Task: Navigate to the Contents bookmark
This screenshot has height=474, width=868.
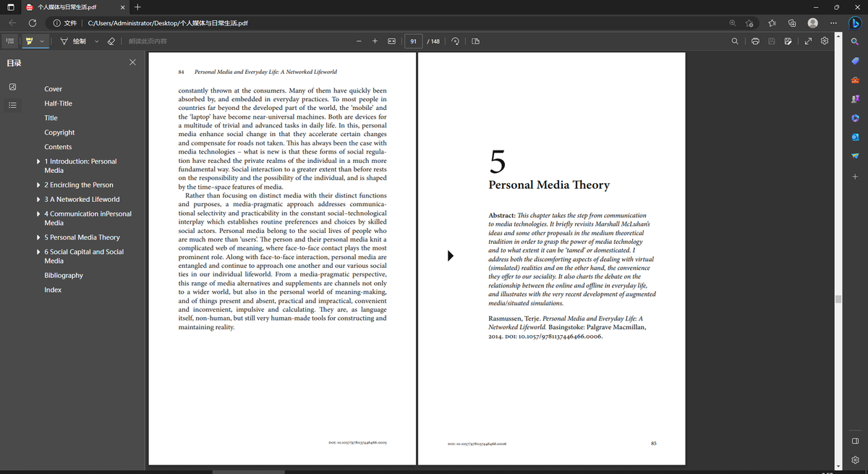Action: coord(58,147)
